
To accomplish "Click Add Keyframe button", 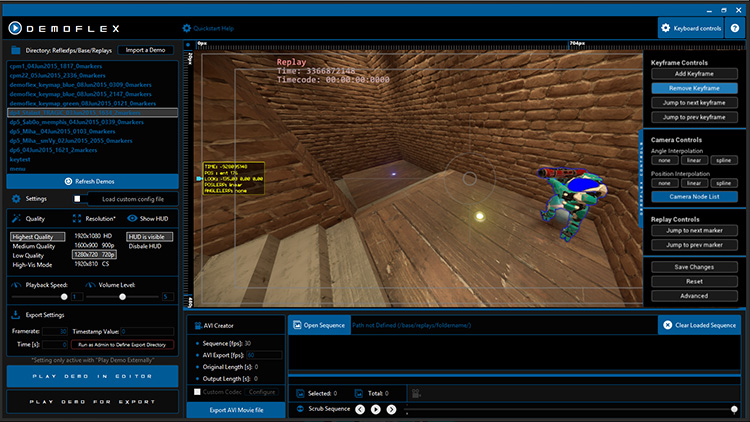I will pyautogui.click(x=694, y=75).
